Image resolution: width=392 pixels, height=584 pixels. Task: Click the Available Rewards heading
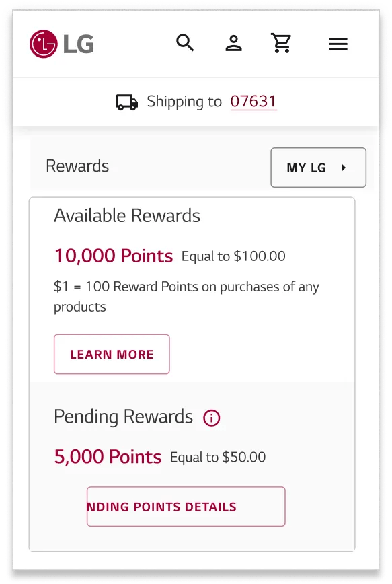pos(127,216)
